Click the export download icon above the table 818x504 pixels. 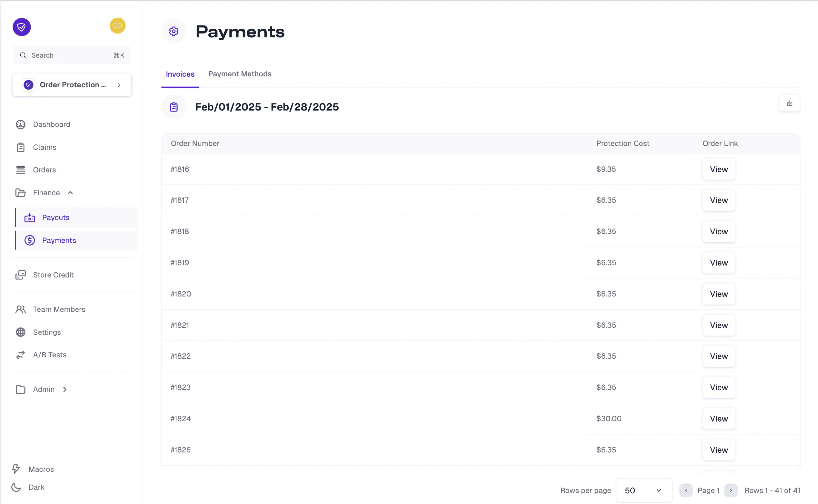click(x=790, y=103)
